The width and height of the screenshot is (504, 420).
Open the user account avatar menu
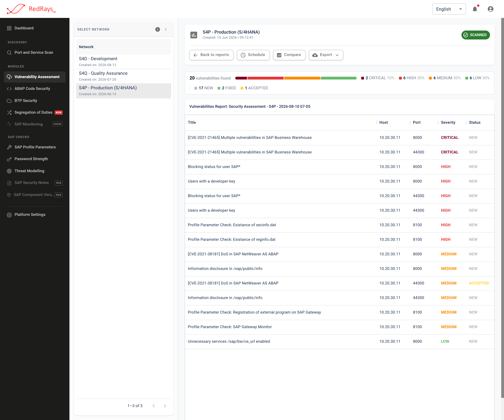point(490,9)
